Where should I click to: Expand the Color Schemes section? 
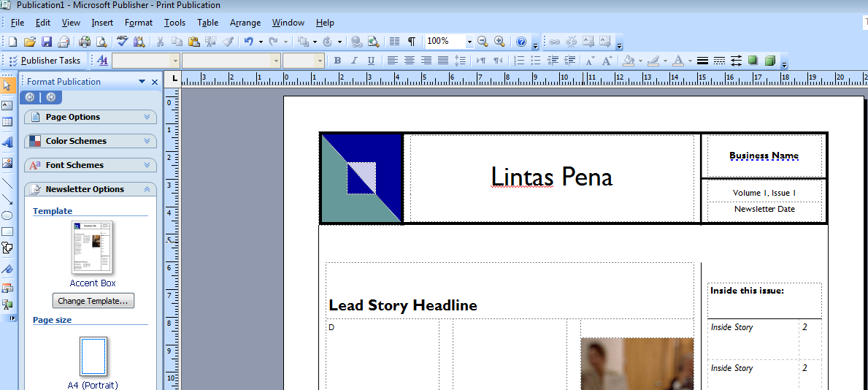tap(91, 141)
